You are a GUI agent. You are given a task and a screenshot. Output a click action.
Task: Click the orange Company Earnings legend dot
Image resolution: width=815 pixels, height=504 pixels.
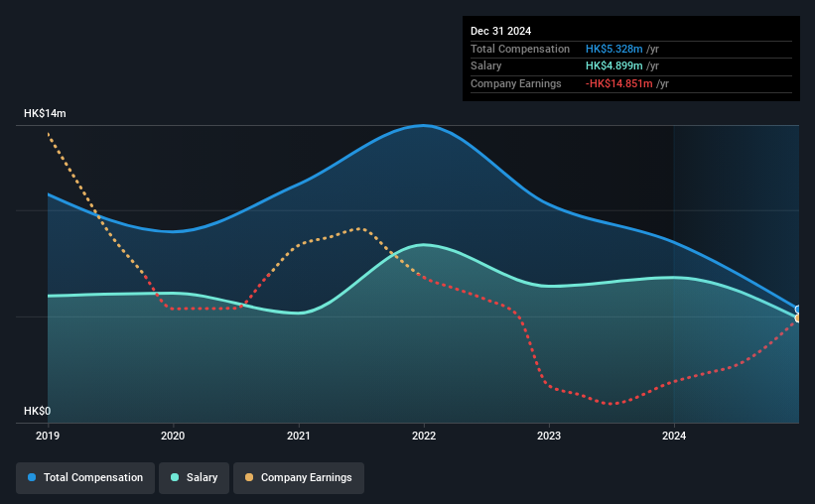pyautogui.click(x=249, y=477)
